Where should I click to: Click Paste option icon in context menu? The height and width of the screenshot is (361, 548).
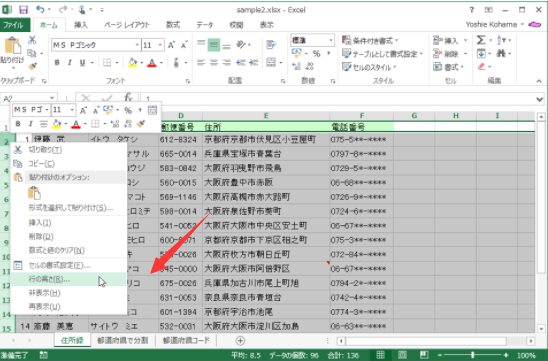point(34,193)
